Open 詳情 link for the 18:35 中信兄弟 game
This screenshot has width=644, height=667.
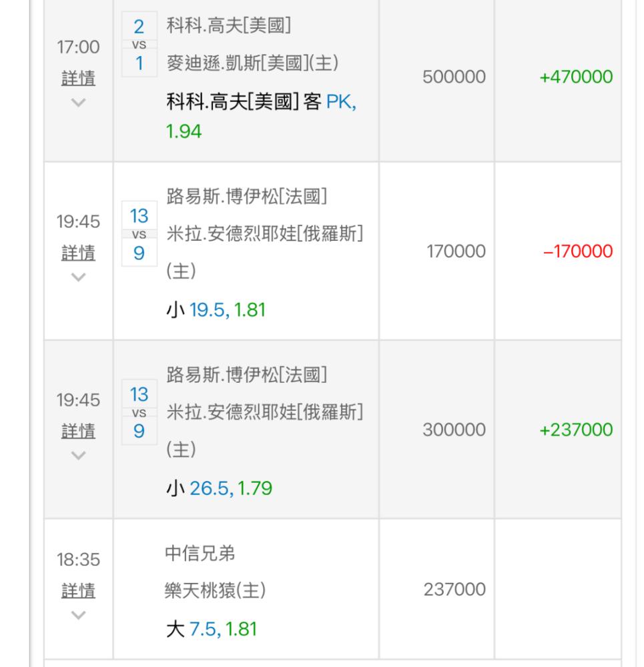pos(78,591)
